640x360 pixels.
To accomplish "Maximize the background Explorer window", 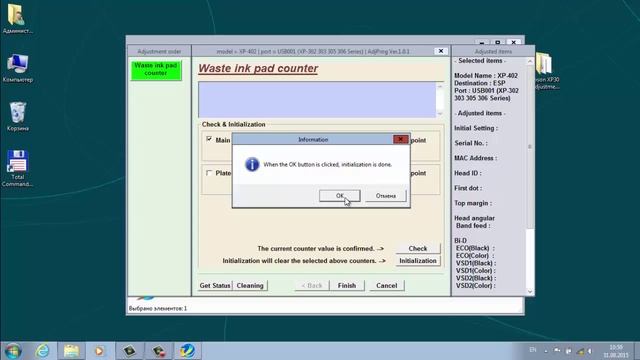I will [x=498, y=42].
